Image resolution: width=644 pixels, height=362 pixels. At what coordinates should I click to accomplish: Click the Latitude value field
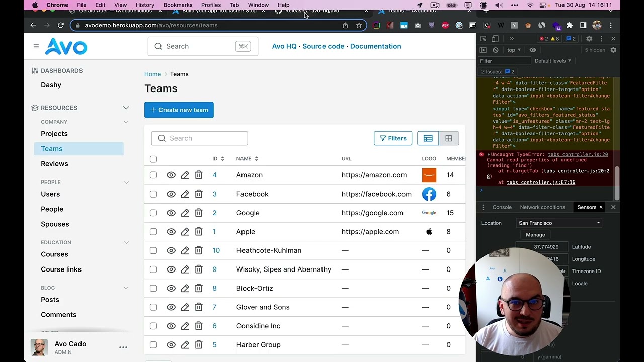coord(542,247)
